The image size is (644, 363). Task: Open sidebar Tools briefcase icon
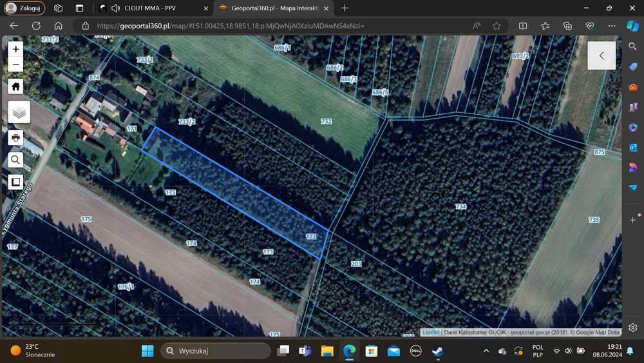(x=633, y=87)
